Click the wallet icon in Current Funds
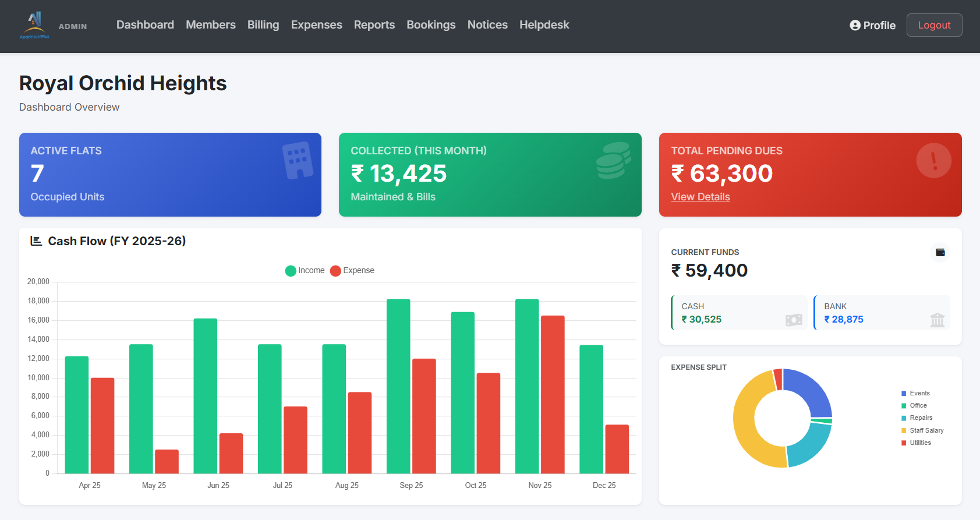Screen dimensions: 980x520 click(940, 252)
